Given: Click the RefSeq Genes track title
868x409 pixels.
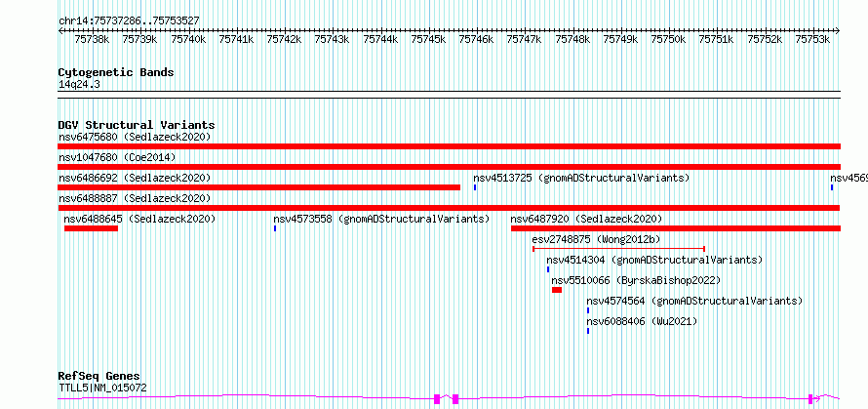Looking at the screenshot, I should coord(99,377).
